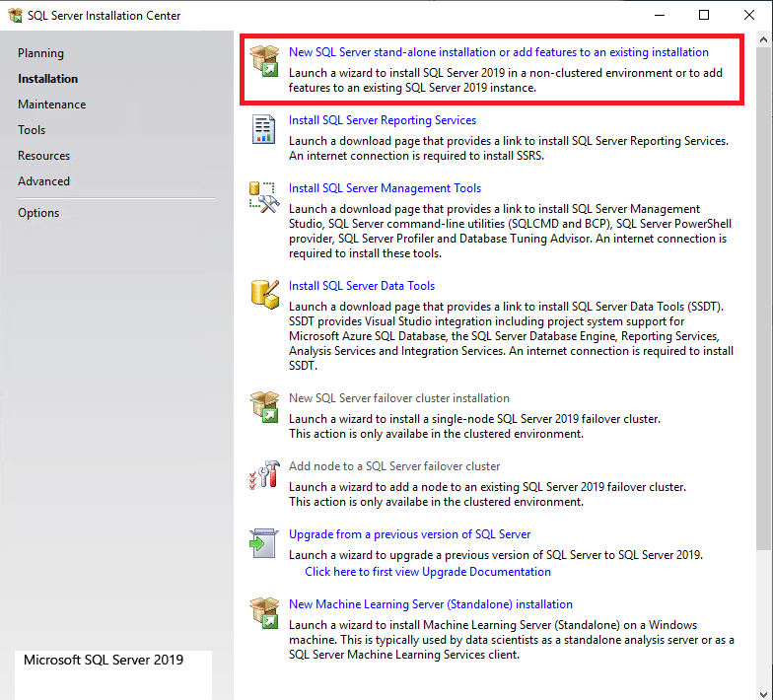Click the upgrade to SQL Server 2019 description
Viewport: 773px width, 700px height.
coord(496,555)
